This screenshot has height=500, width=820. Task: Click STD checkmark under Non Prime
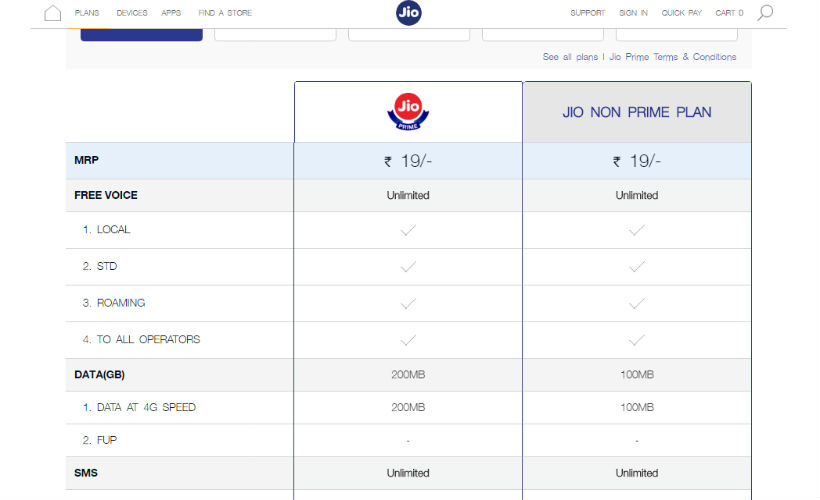(636, 267)
